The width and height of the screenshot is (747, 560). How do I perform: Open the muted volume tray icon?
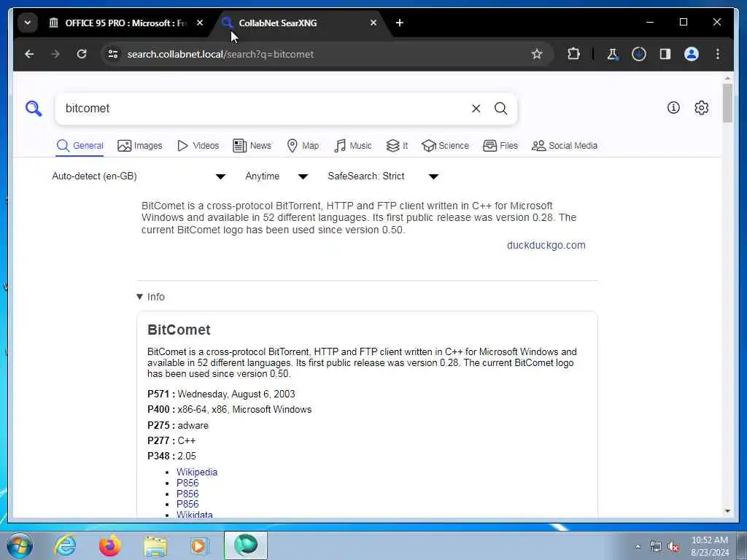coord(673,547)
